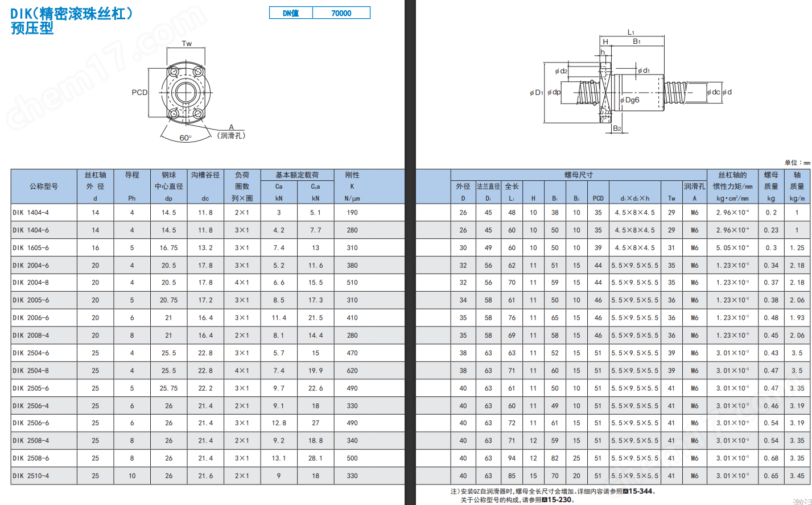Click the 预压型 subtitle

(x=32, y=28)
